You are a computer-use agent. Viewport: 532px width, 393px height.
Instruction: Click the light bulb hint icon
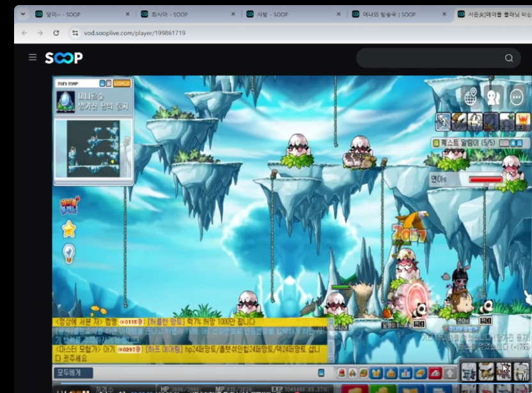(x=69, y=254)
